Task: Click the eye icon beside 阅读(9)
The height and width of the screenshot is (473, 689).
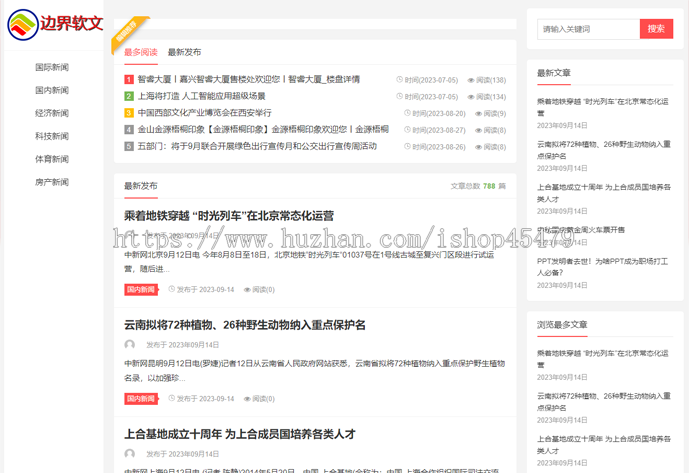Action: coord(479,114)
